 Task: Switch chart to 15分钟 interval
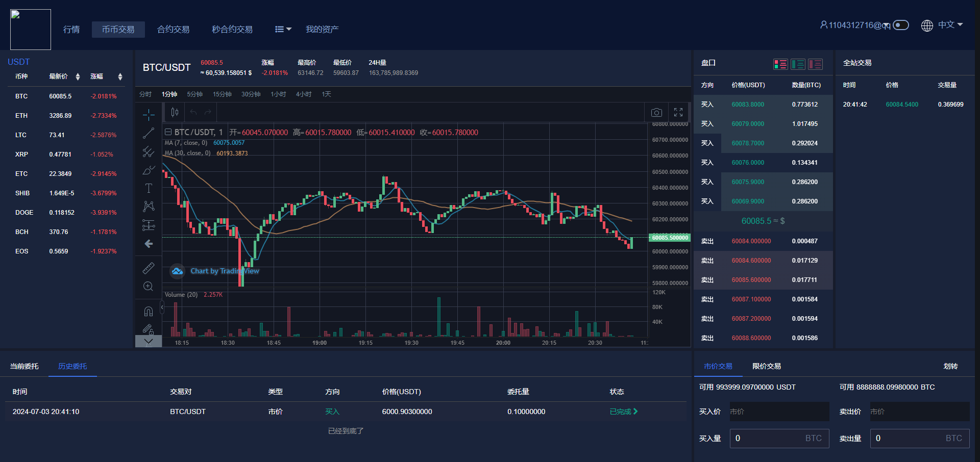point(222,94)
